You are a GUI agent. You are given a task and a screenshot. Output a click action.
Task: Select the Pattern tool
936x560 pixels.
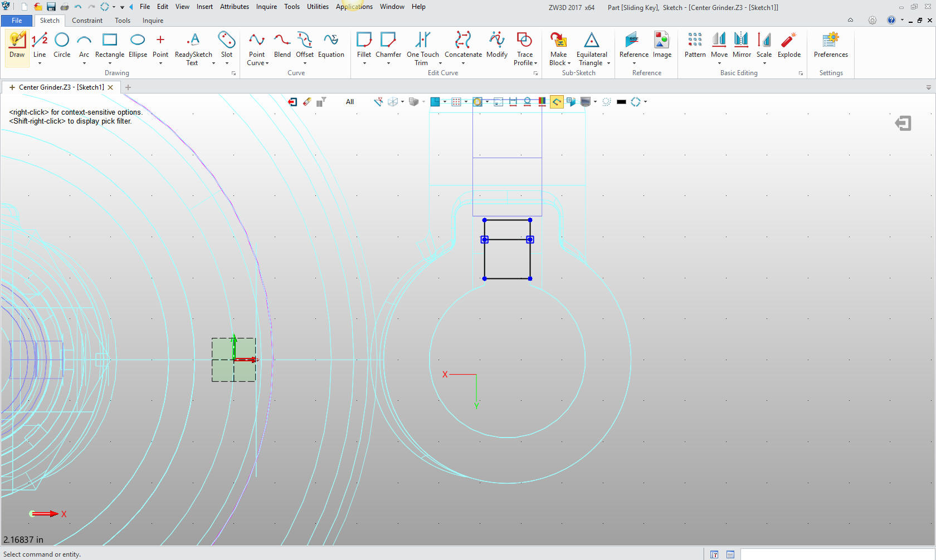pos(695,45)
